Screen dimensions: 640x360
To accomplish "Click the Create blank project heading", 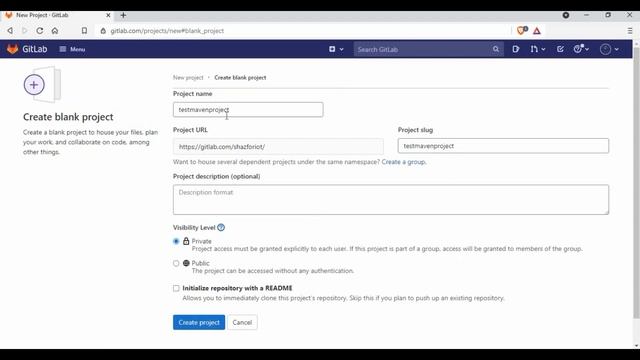I will point(68,117).
